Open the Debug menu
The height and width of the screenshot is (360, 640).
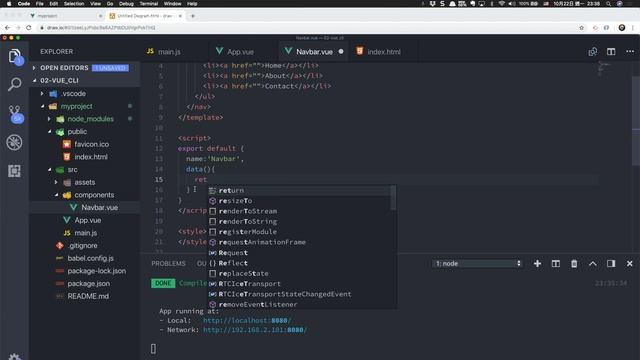(x=126, y=4)
